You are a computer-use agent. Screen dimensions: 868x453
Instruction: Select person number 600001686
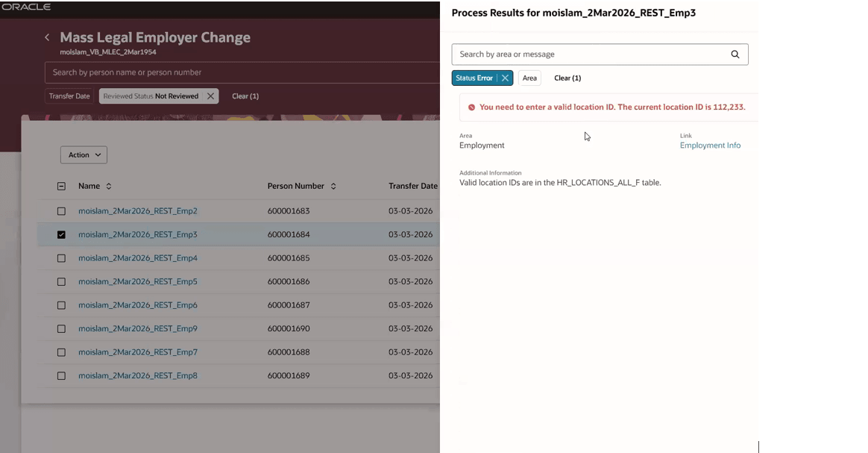point(289,282)
